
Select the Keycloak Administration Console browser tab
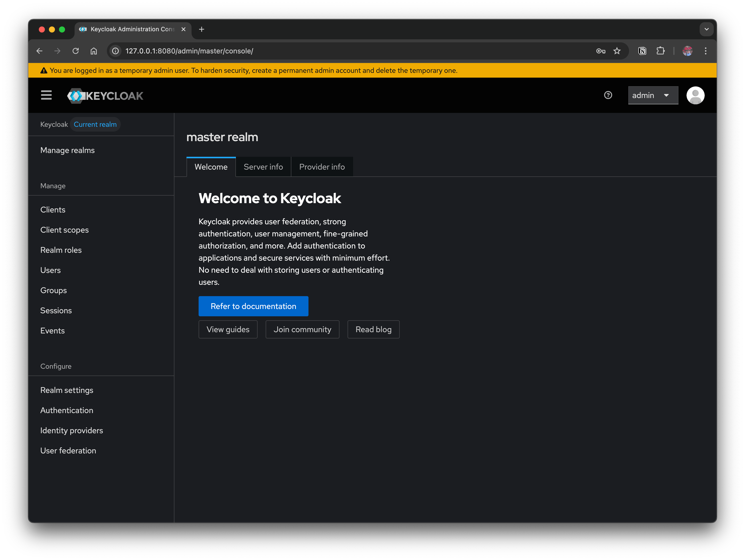[x=133, y=29]
